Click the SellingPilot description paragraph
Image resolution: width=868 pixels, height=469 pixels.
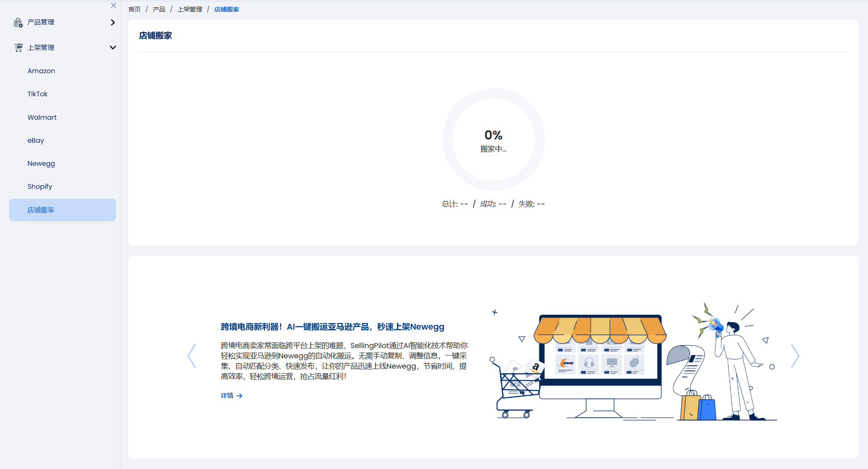(344, 361)
